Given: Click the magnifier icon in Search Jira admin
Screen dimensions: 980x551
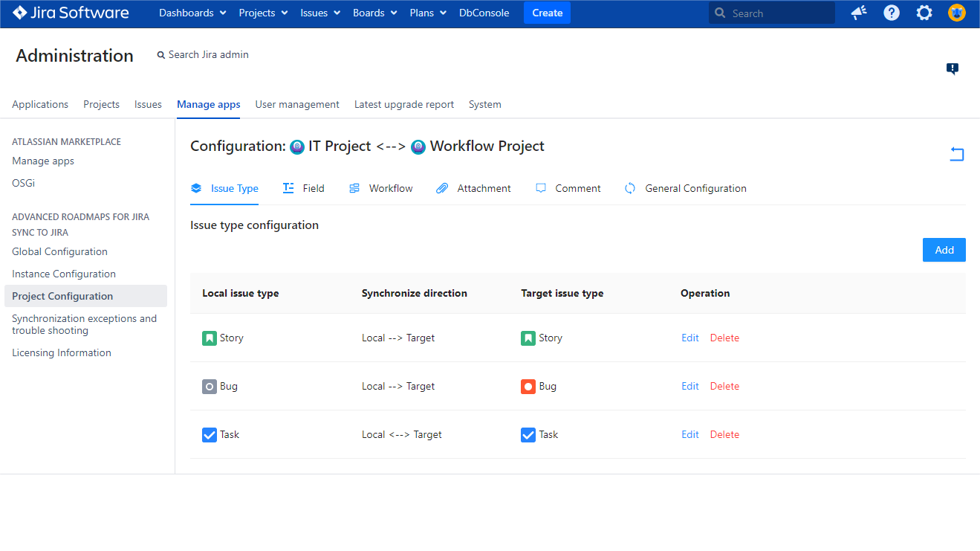Looking at the screenshot, I should [160, 55].
